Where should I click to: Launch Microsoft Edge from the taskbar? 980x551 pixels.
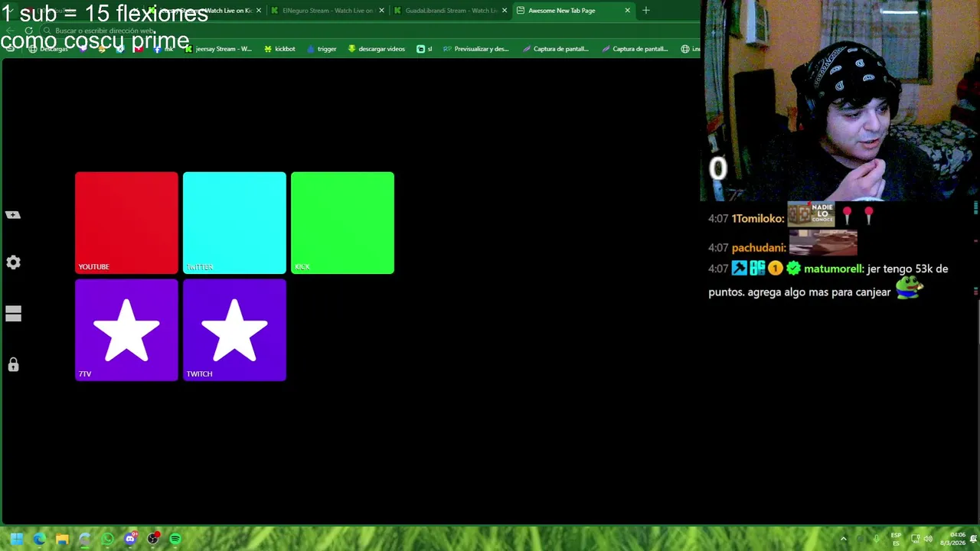(x=40, y=539)
